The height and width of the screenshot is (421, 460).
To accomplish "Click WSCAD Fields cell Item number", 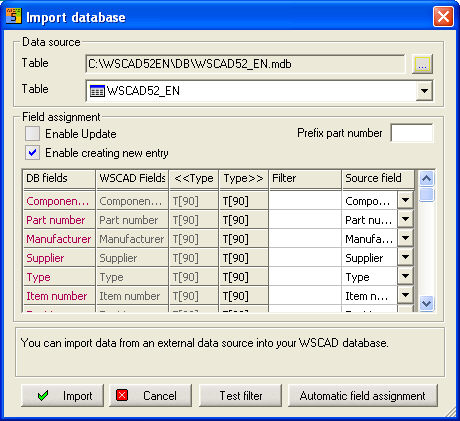I will [x=132, y=296].
